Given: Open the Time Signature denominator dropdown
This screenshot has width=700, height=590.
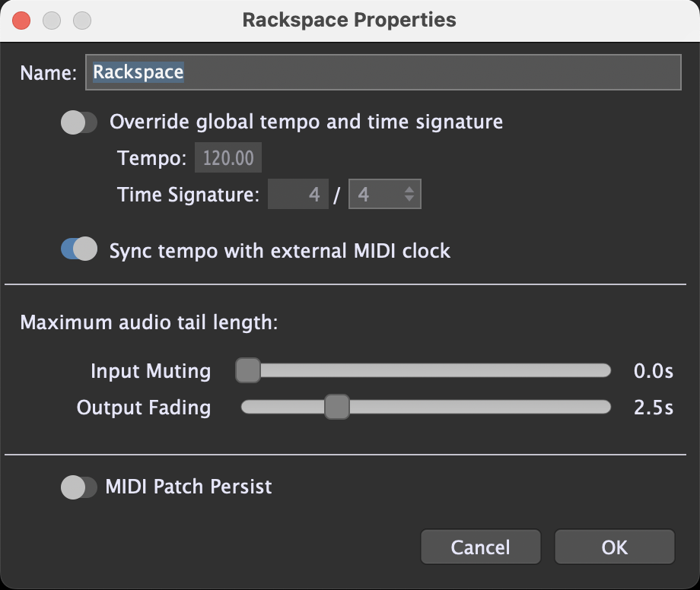Looking at the screenshot, I should coord(385,194).
